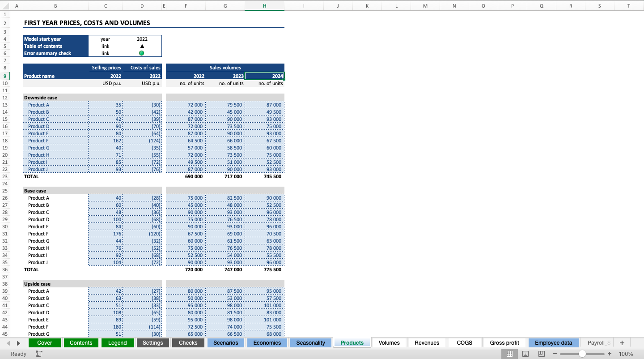The image size is (644, 359).
Task: Click the Model start year label
Action: coord(55,39)
